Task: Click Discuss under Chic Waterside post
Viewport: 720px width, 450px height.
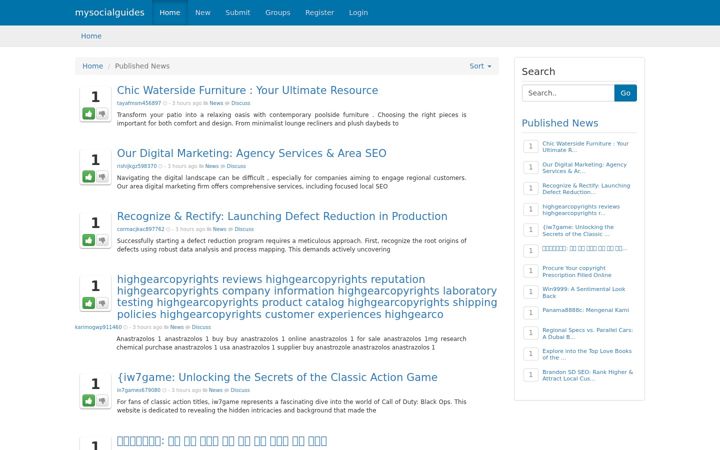Action: [x=241, y=103]
